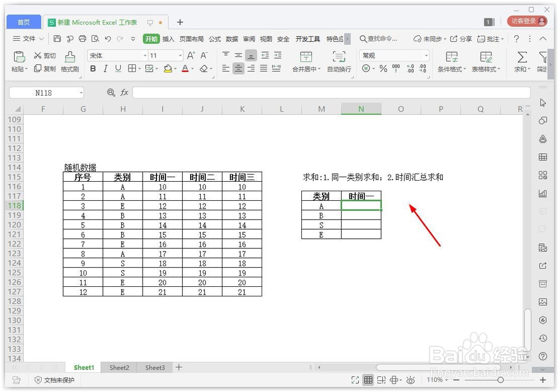This screenshot has height=392, width=559.
Task: Click the 首页 home tab button
Action: (x=24, y=22)
